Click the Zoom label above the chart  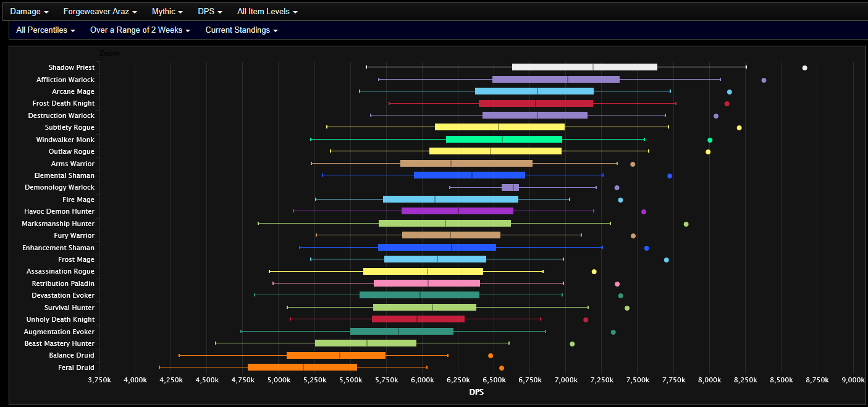coord(110,54)
